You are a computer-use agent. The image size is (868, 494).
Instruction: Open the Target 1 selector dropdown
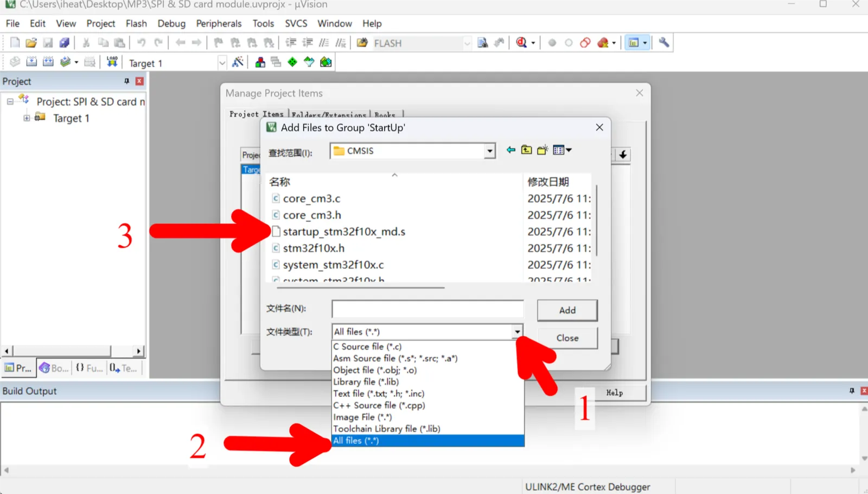pos(222,63)
